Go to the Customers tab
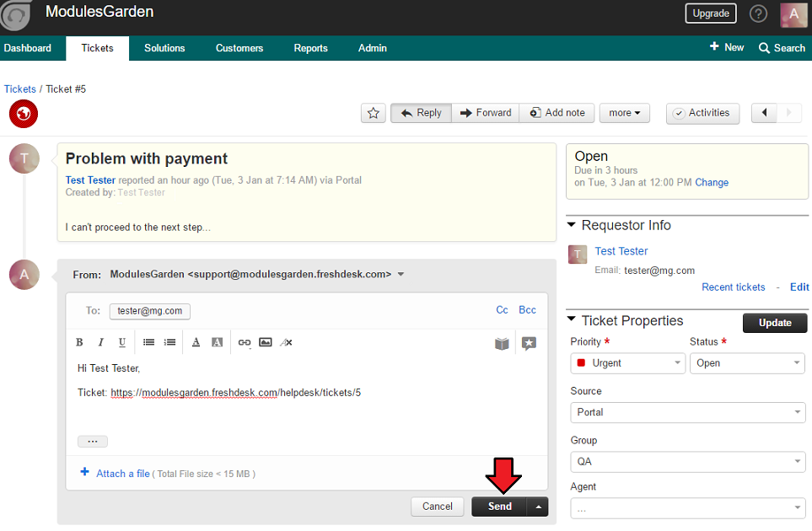The height and width of the screenshot is (531, 812). click(x=239, y=48)
